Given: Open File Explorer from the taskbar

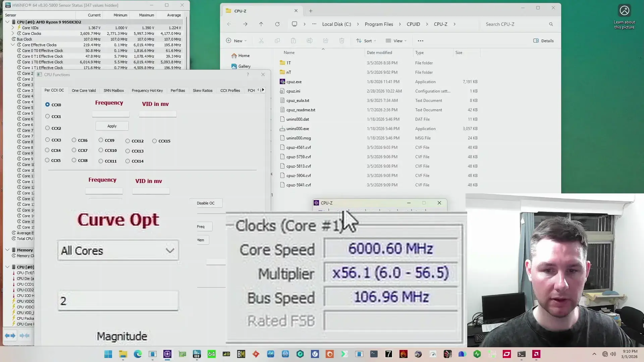Looking at the screenshot, I should [123, 354].
